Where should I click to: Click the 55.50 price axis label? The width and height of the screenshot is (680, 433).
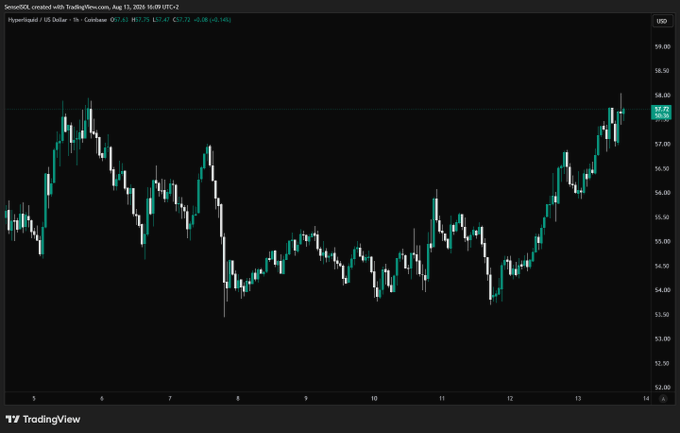point(662,217)
